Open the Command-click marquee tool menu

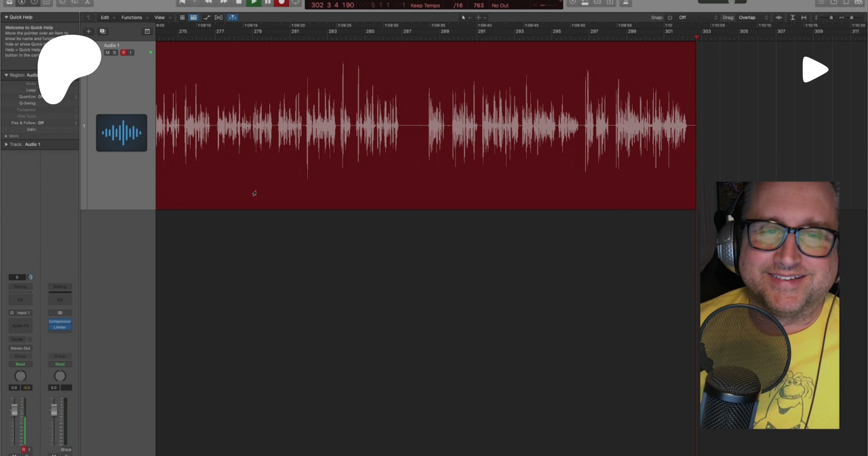481,17
